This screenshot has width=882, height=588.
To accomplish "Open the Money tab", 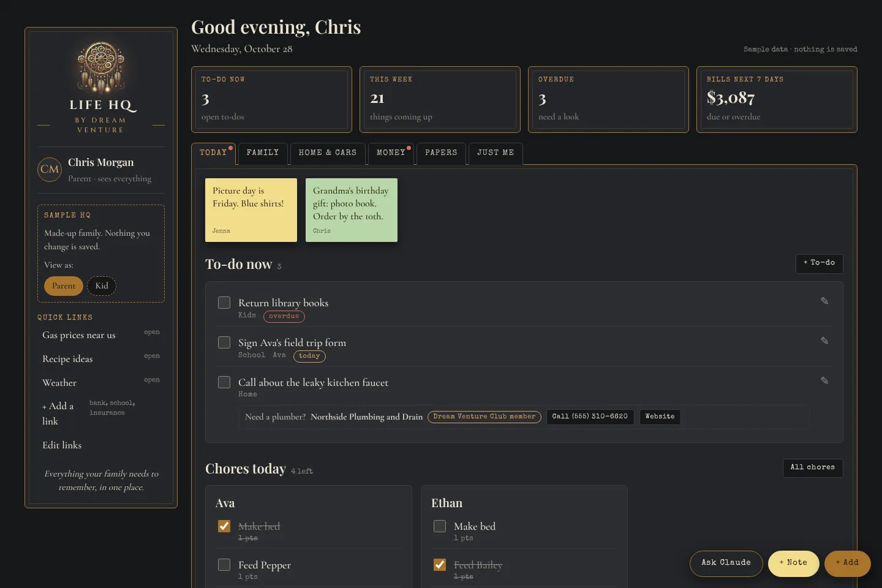I will 391,153.
